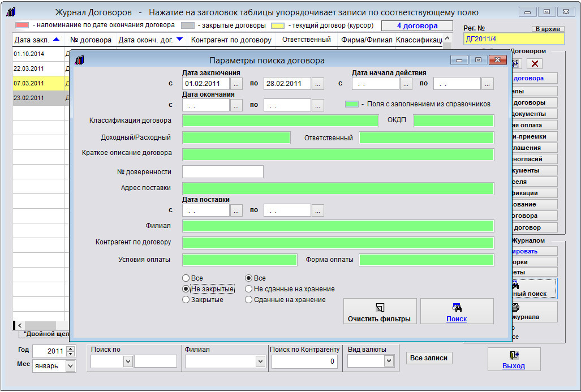Click the red X delete contract icon
581x392 pixels.
tap(534, 64)
